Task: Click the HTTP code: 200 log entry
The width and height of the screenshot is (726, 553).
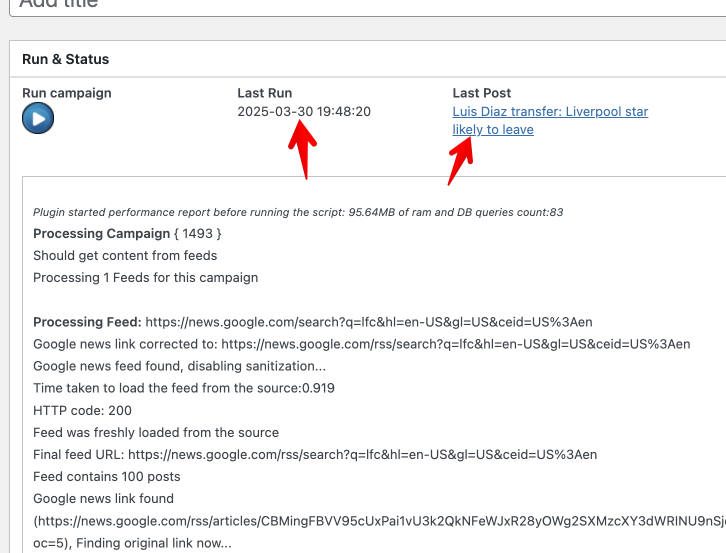Action: click(x=82, y=410)
